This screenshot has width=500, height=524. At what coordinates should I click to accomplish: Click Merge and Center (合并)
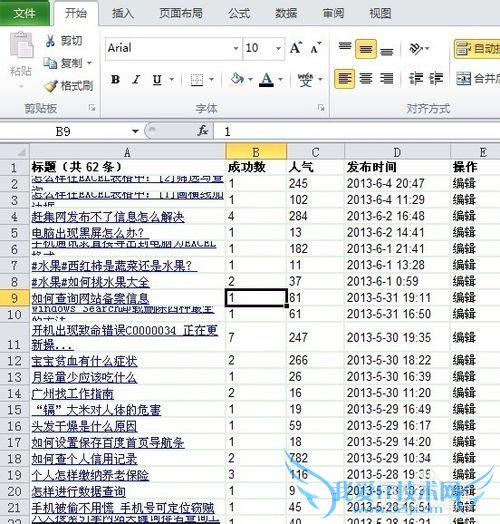pos(478,79)
